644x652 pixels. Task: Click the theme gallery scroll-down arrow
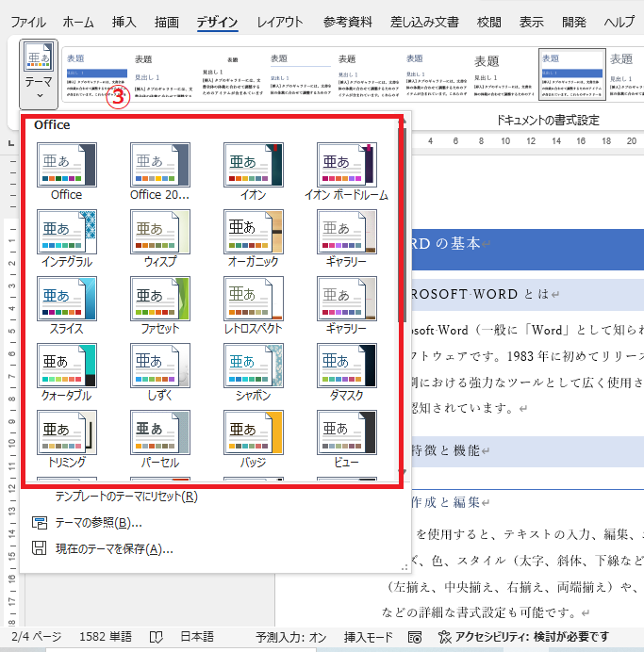tap(403, 471)
